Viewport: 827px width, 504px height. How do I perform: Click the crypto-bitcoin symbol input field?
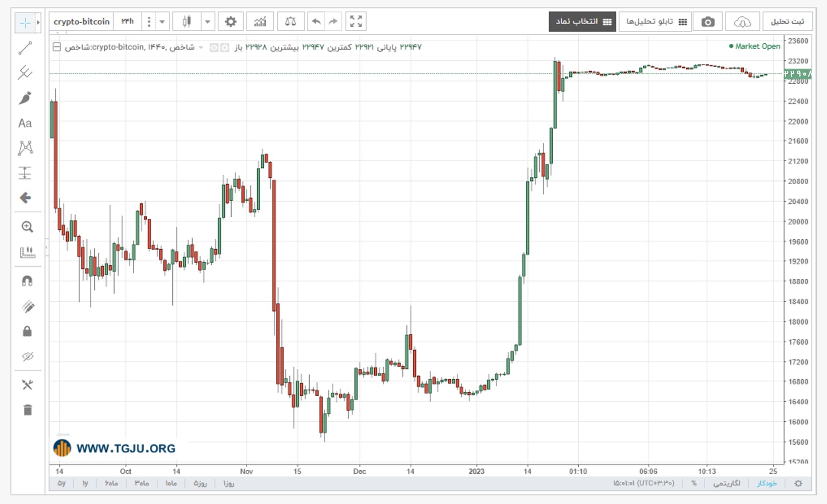coord(82,22)
